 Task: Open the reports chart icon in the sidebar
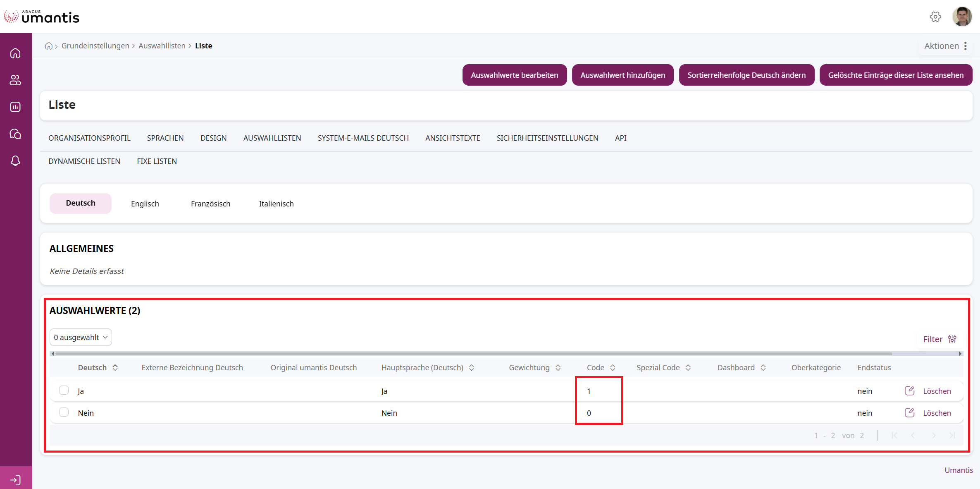[x=15, y=107]
